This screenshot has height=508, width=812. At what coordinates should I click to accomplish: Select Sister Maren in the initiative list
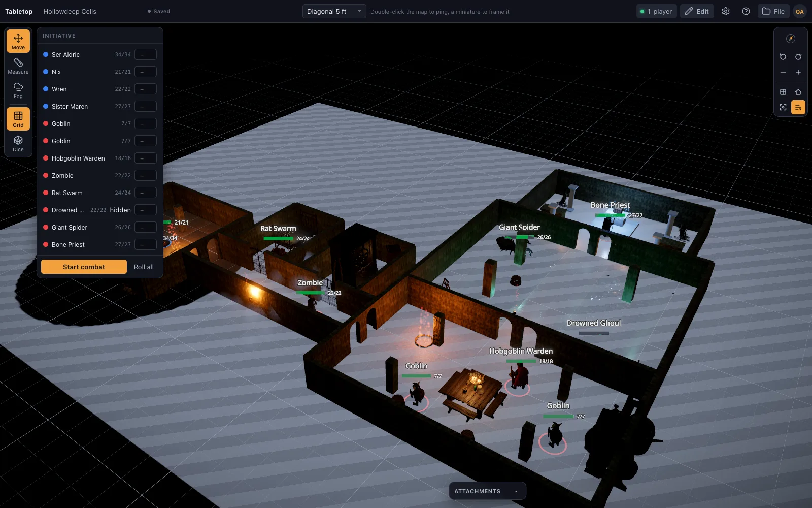[x=100, y=106]
